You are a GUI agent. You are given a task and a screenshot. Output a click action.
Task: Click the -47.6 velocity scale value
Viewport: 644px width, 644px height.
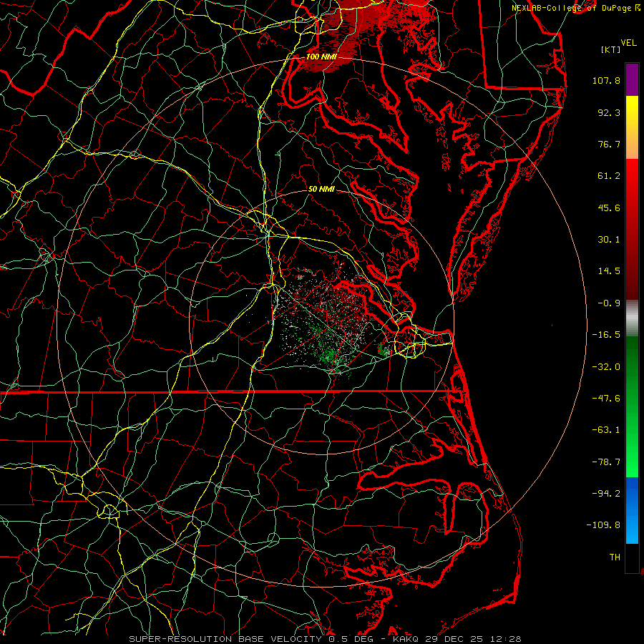point(606,399)
